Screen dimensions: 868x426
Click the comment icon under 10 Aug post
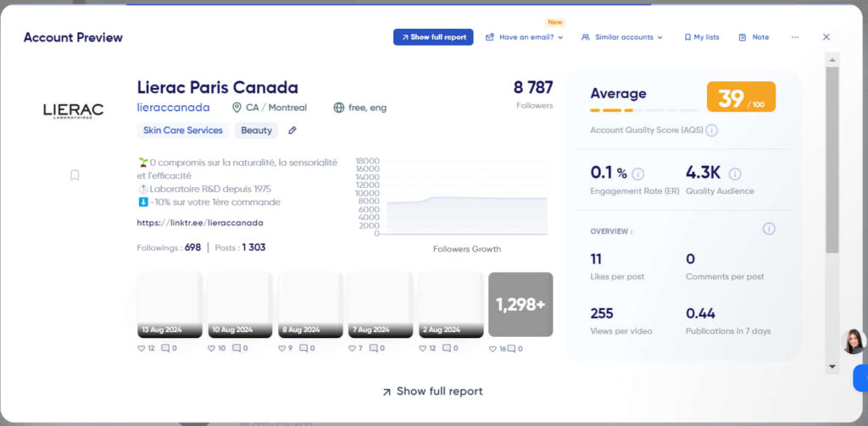pos(236,349)
